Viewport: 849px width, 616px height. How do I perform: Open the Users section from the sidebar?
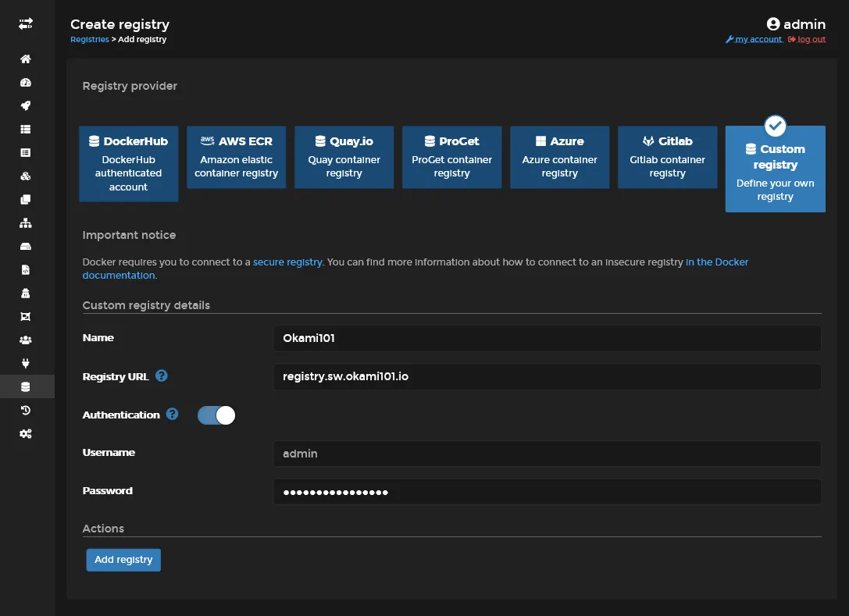[25, 340]
